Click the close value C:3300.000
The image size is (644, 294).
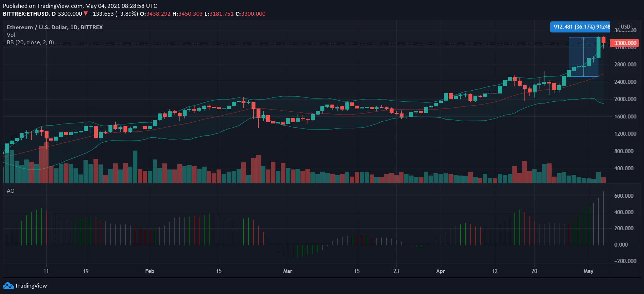(x=250, y=14)
